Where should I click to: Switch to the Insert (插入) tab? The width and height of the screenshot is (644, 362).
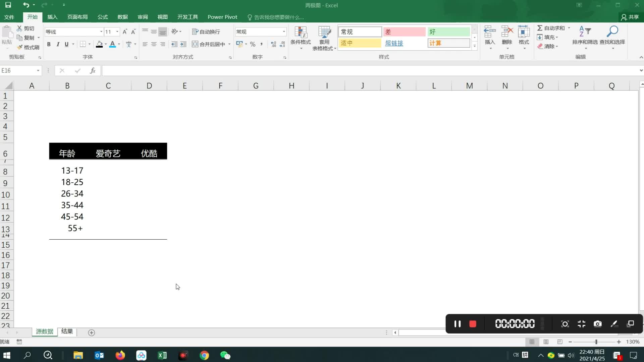point(52,17)
